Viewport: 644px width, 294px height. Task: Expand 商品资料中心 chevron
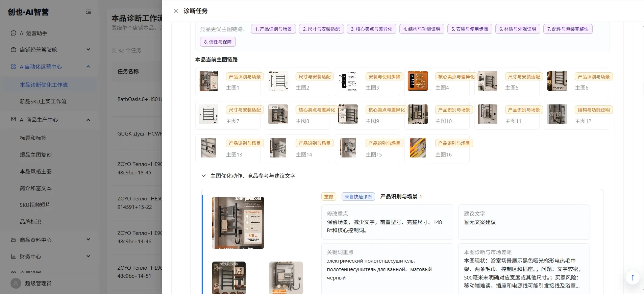coord(89,240)
